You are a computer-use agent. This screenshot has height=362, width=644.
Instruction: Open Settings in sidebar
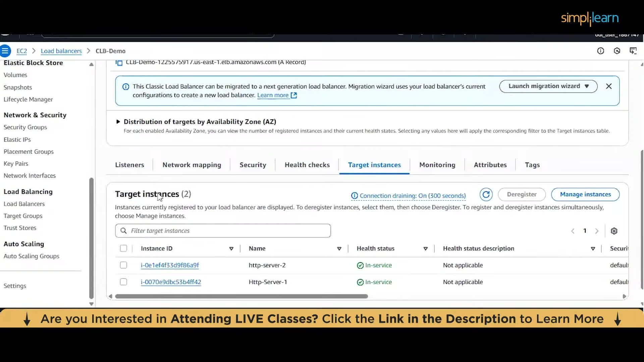[15, 286]
